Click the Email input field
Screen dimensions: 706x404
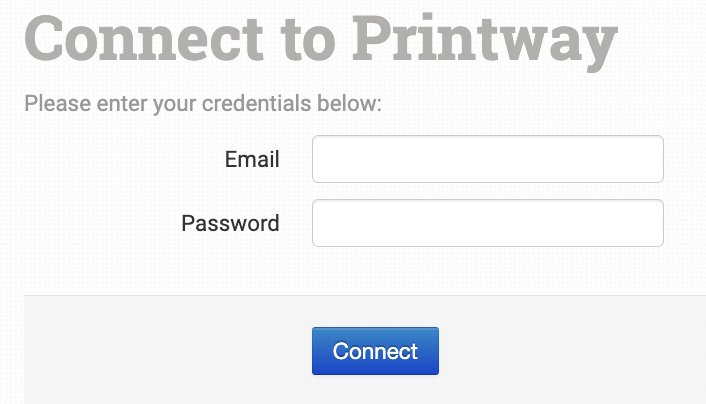488,159
